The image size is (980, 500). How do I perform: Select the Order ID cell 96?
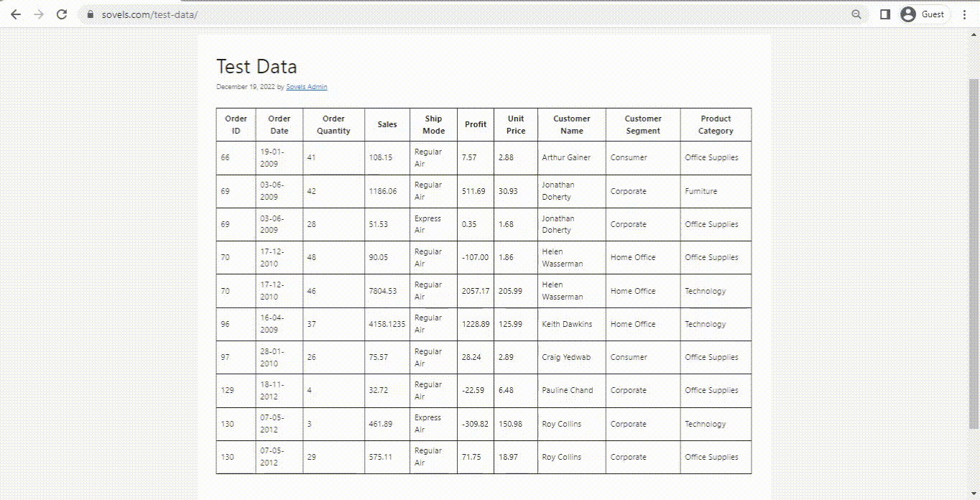pos(236,324)
